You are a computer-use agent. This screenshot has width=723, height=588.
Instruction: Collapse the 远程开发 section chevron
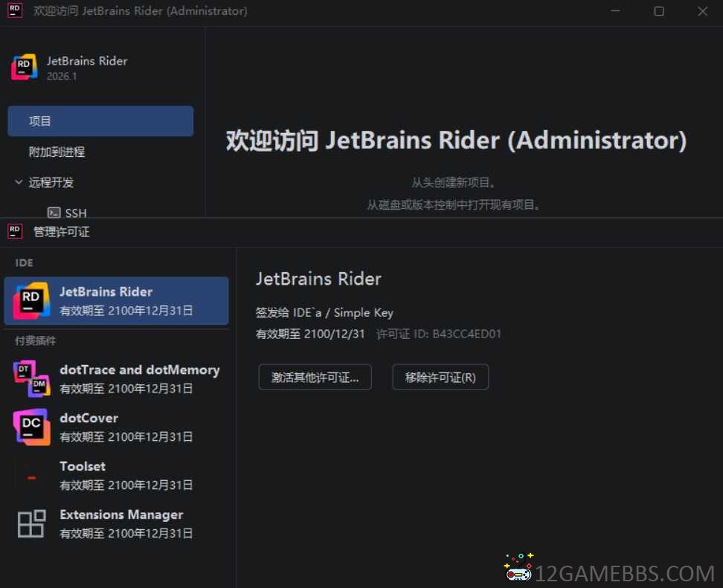(x=19, y=182)
